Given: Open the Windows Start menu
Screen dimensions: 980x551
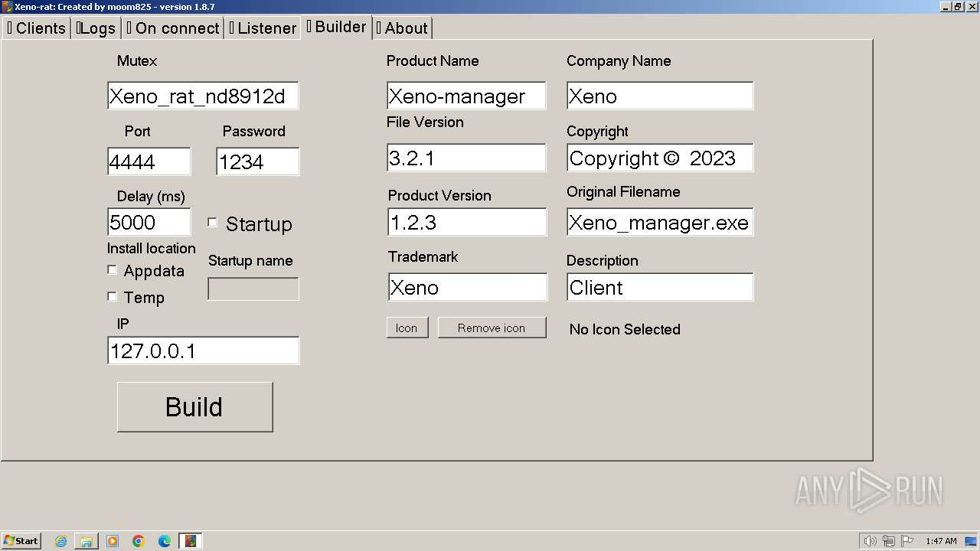Looking at the screenshot, I should coord(21,540).
